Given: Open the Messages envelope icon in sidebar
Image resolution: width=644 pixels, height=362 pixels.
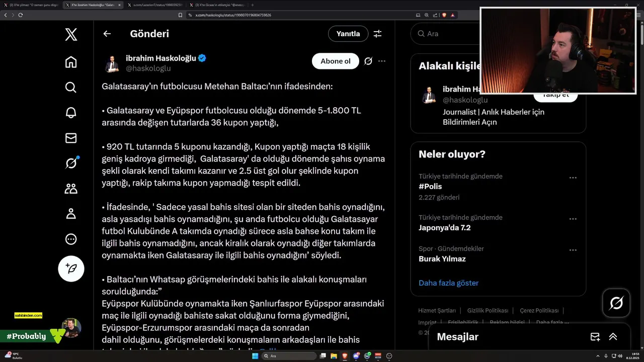Looking at the screenshot, I should (x=71, y=138).
